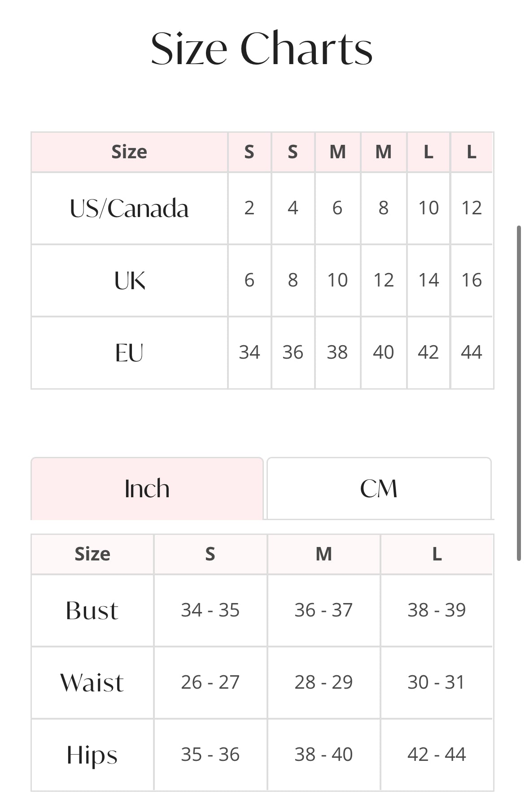Screen dimensions: 525x812
Task: Select the US/Canada row label
Action: [x=129, y=208]
